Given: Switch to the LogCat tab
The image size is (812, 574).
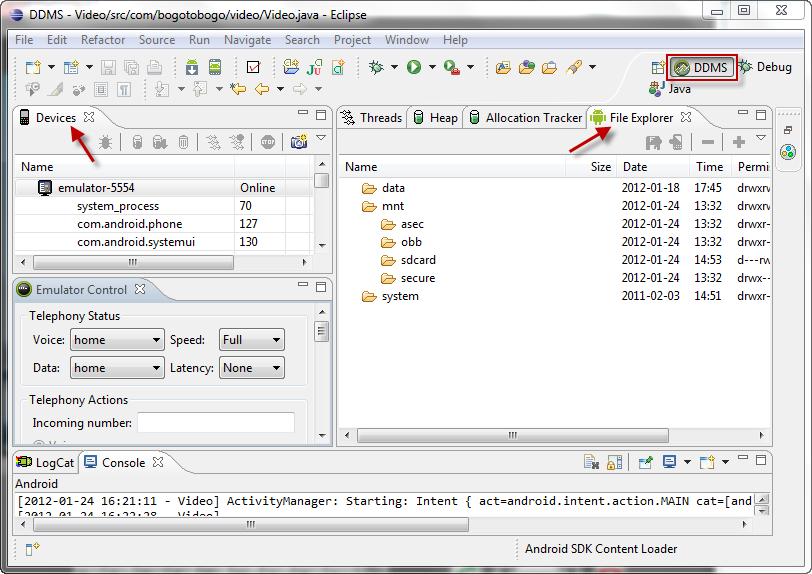Looking at the screenshot, I should pyautogui.click(x=46, y=463).
